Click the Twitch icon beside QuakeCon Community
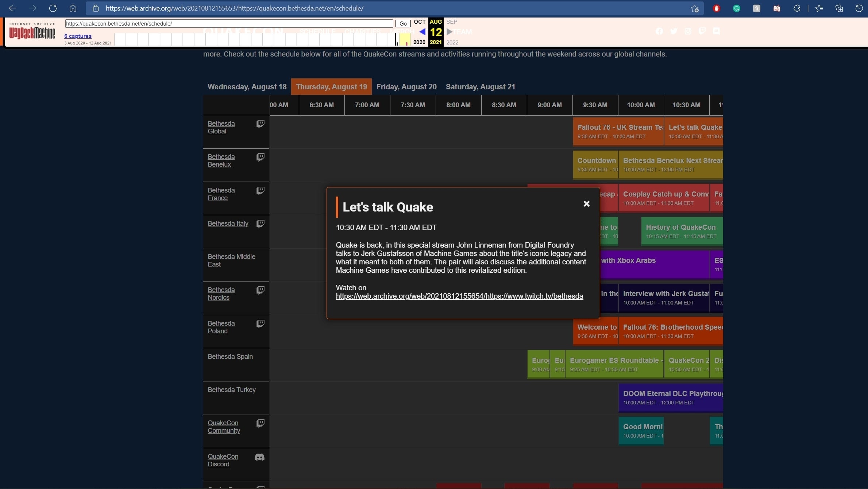 point(260,423)
